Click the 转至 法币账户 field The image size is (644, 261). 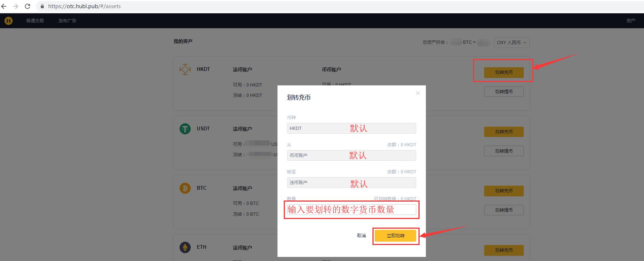[x=351, y=182]
